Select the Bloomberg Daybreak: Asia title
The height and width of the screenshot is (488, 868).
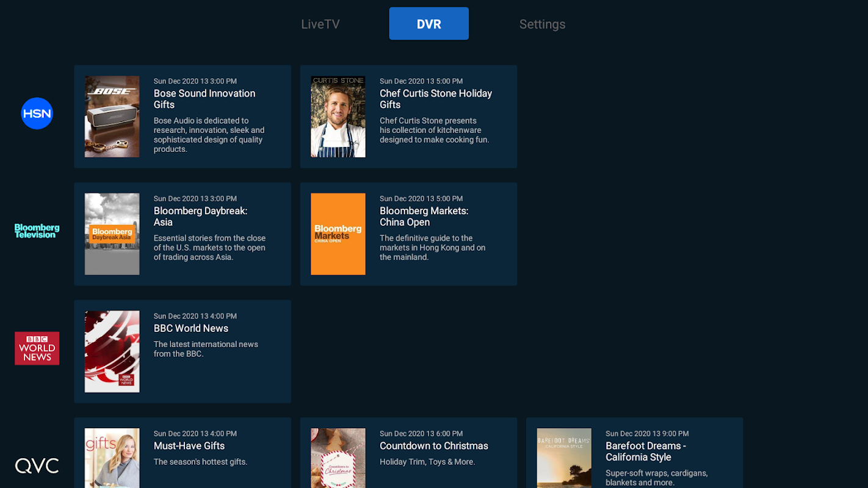200,217
